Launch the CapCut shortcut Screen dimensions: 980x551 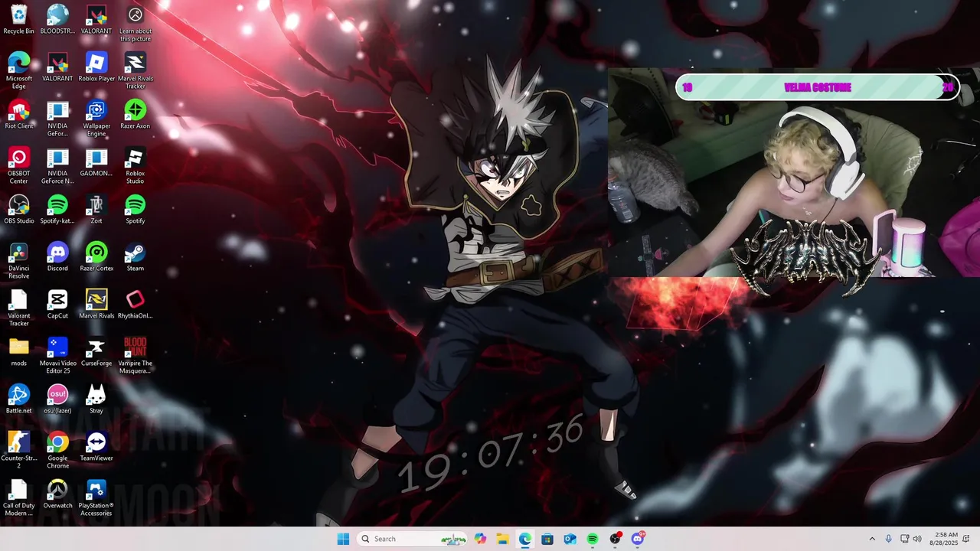coord(57,305)
